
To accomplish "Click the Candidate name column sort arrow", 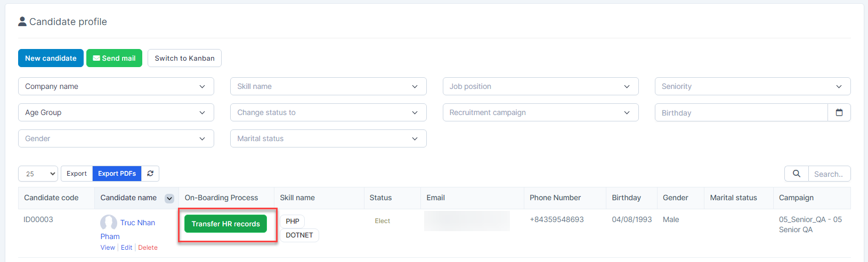I will point(169,199).
